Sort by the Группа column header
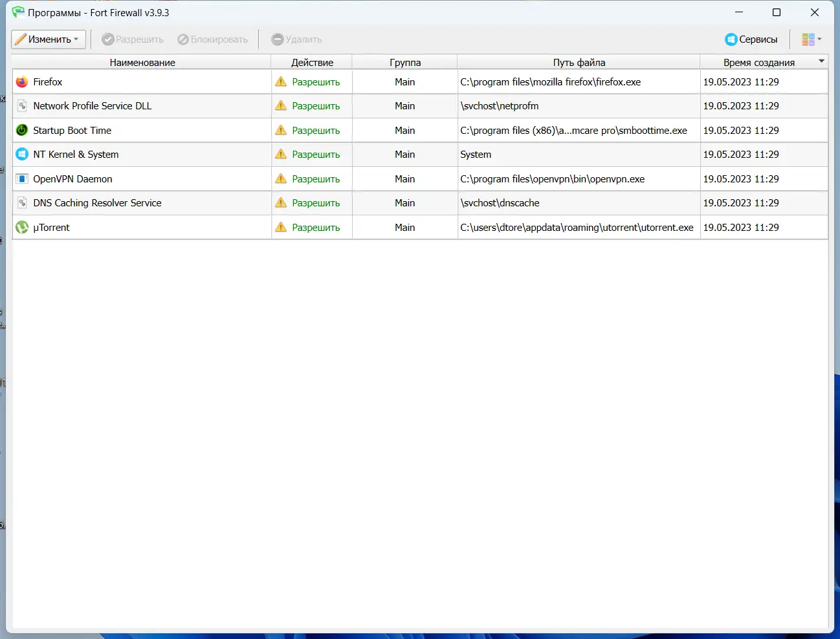The image size is (840, 639). (405, 63)
